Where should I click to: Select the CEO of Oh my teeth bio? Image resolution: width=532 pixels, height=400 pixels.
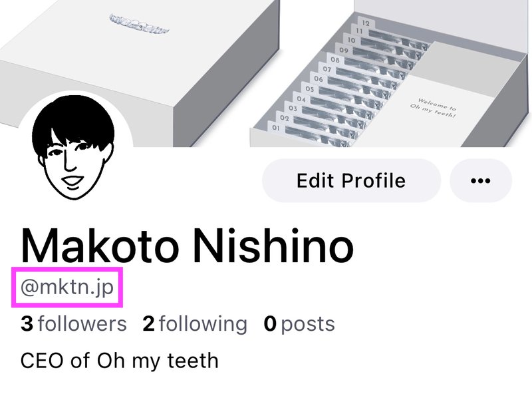[120, 361]
